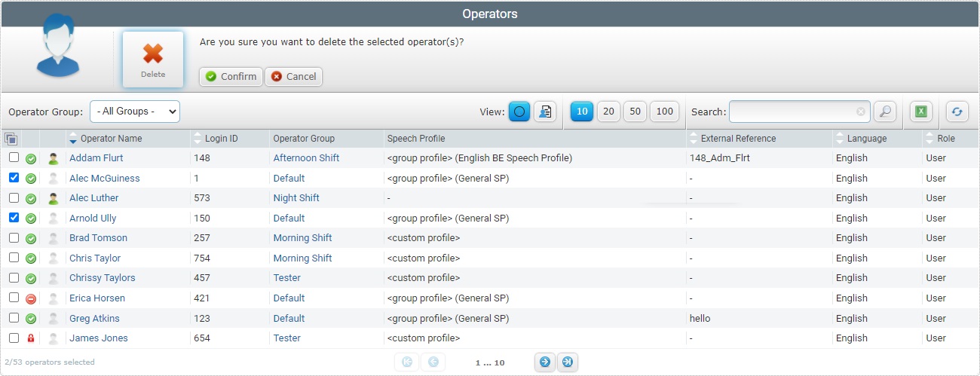The width and height of the screenshot is (980, 376).
Task: Click the red lock icon for James Jones
Action: [x=31, y=338]
